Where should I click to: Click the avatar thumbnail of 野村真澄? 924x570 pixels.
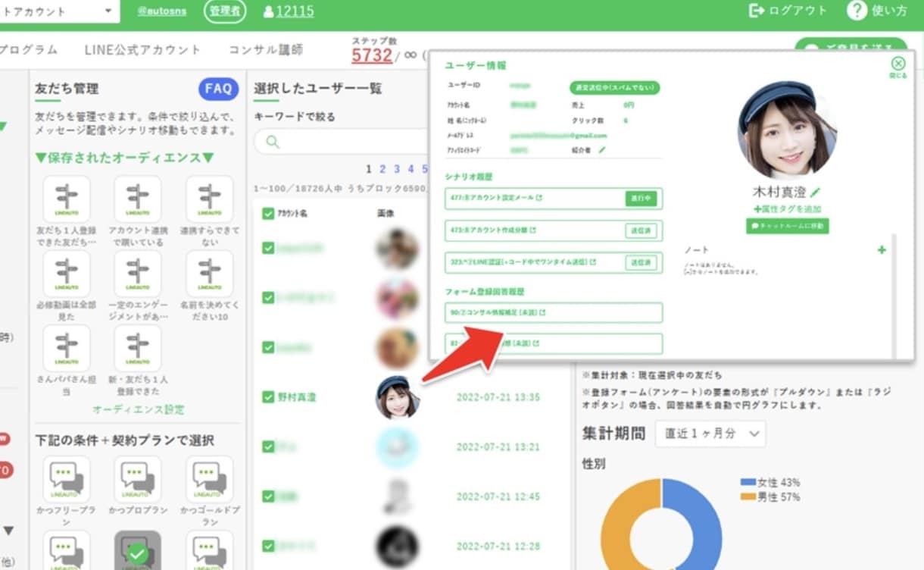click(398, 397)
